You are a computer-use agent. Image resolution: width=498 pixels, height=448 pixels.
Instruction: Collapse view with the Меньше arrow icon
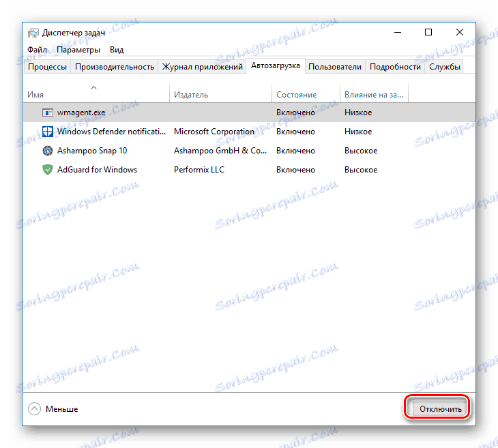tap(34, 409)
